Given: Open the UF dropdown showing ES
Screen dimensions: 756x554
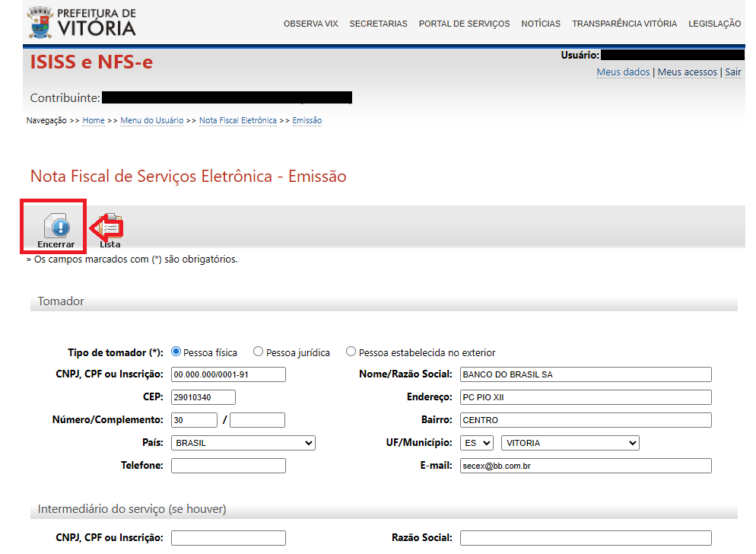Looking at the screenshot, I should (x=476, y=443).
